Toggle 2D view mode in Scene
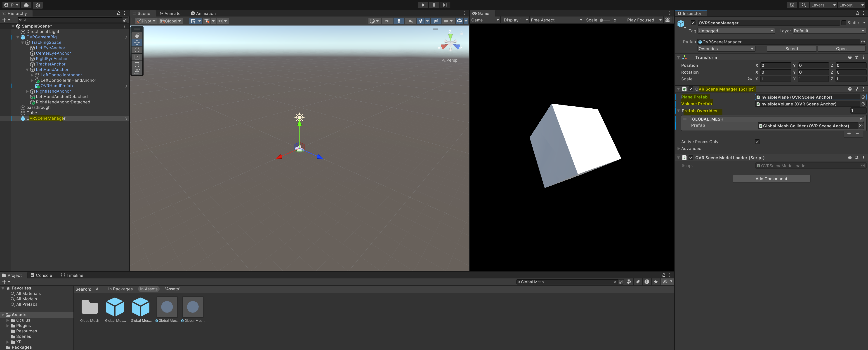868x350 pixels. coord(387,21)
